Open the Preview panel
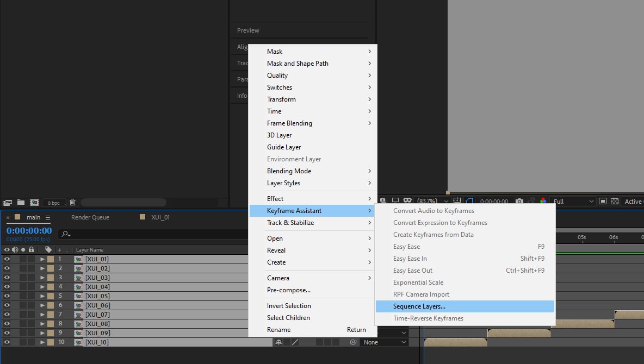Screen dimensions: 644x364 click(248, 30)
